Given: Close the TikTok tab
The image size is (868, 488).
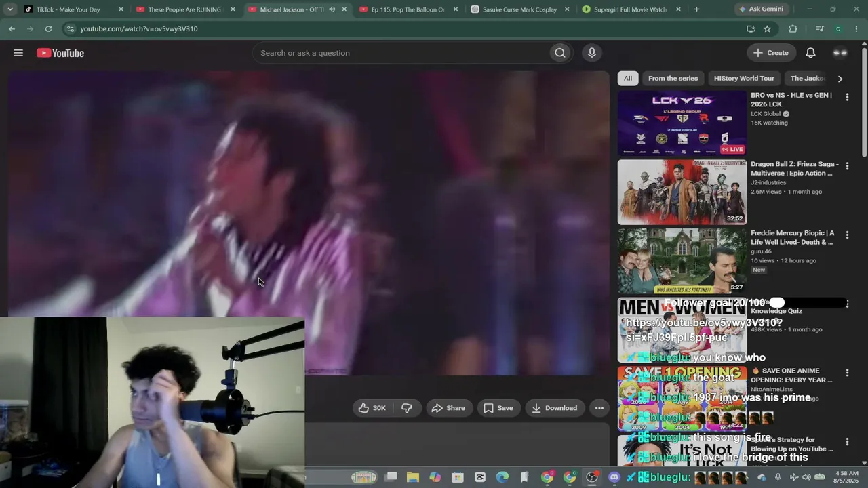Looking at the screenshot, I should coord(121,9).
